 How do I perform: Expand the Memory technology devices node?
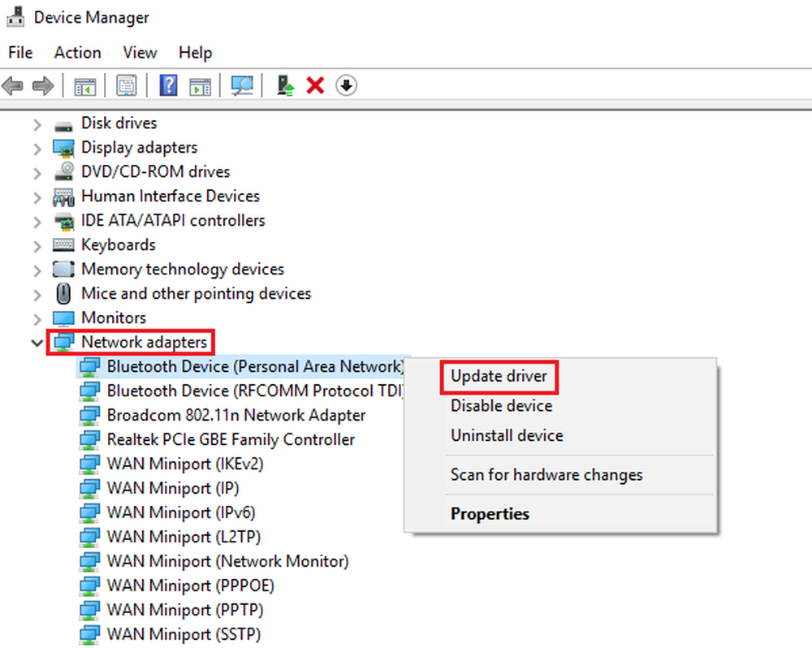coord(37,270)
